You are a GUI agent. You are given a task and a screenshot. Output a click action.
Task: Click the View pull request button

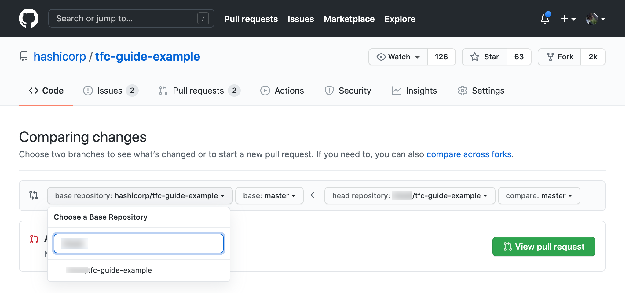(x=543, y=247)
